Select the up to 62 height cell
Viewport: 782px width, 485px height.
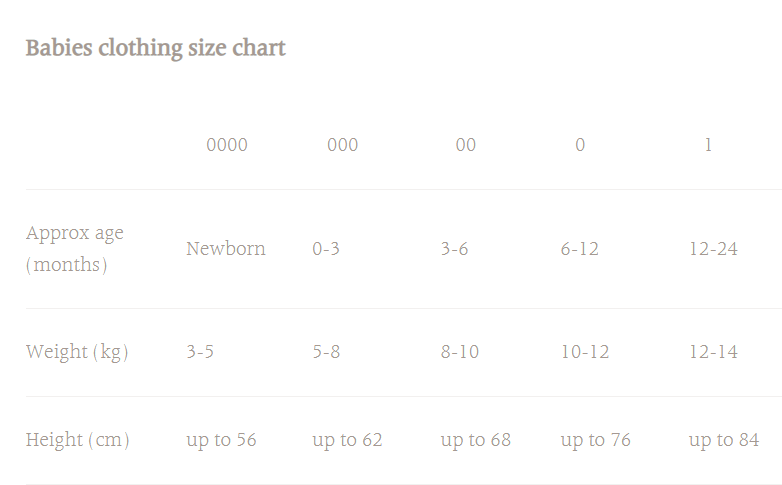point(347,440)
